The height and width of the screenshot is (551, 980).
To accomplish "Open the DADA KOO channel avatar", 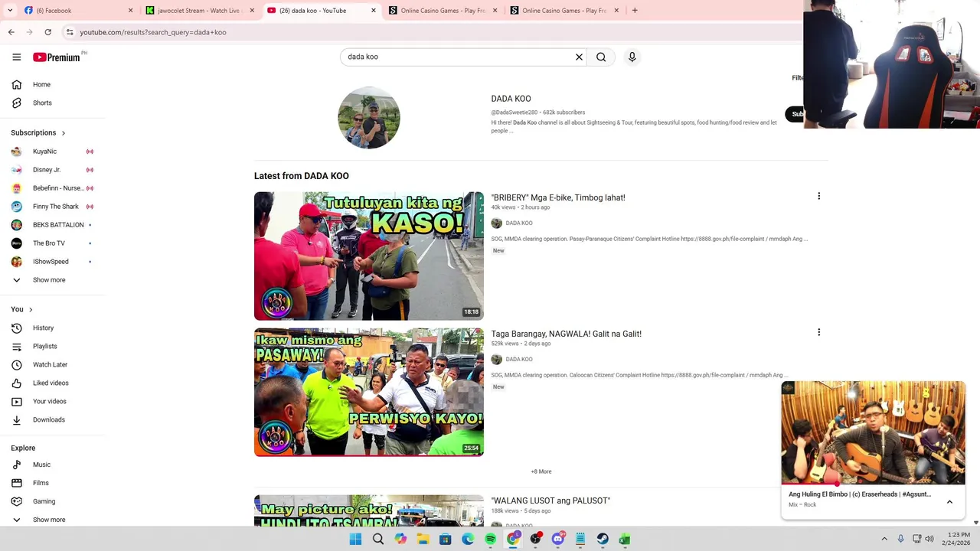I will click(369, 117).
